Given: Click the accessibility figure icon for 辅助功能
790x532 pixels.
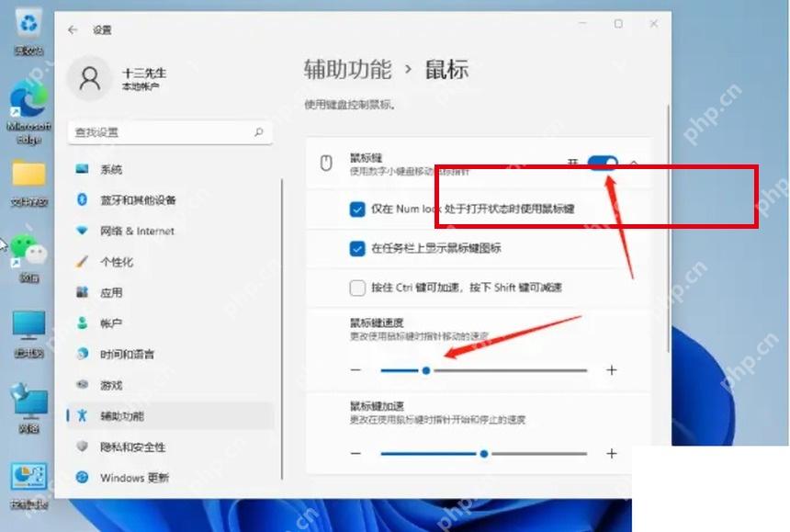Looking at the screenshot, I should (x=82, y=415).
